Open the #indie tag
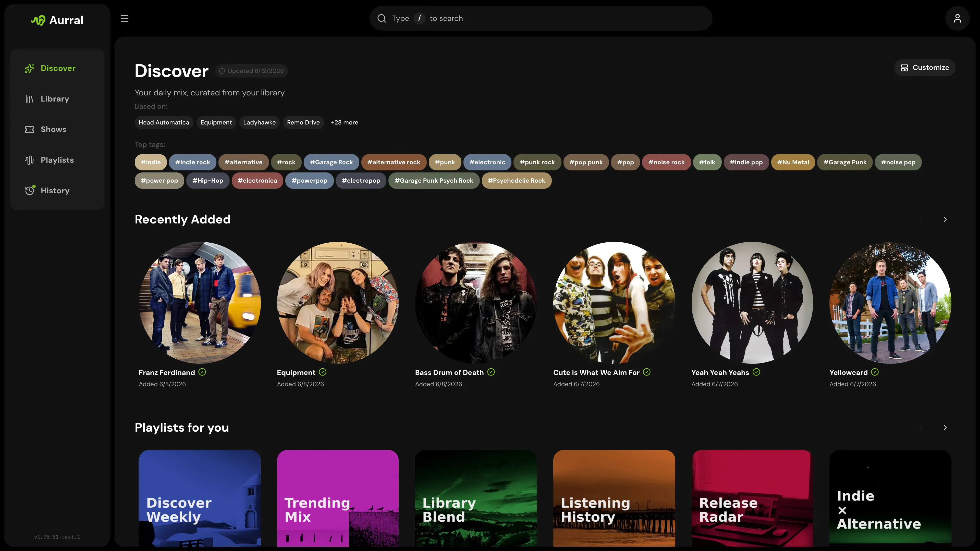This screenshot has height=551, width=980. coord(151,162)
